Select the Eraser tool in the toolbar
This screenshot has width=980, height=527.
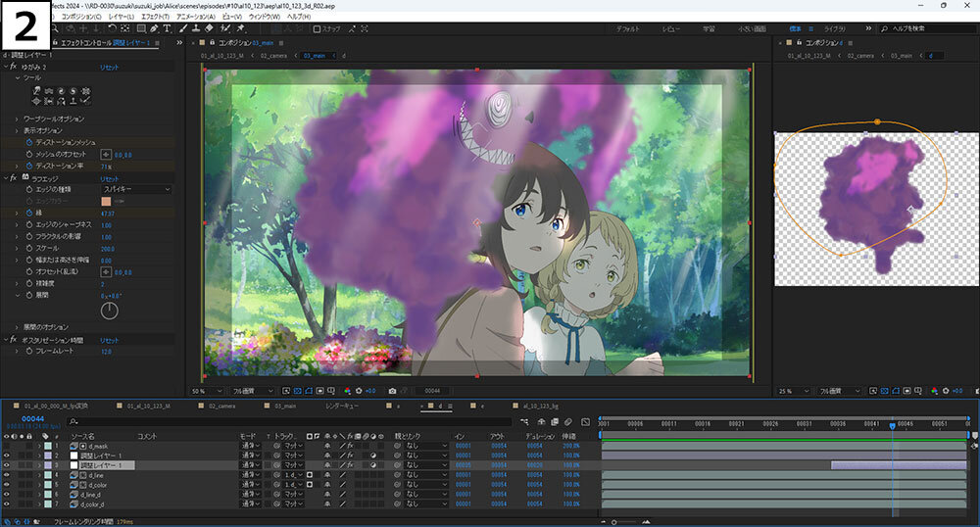point(209,28)
